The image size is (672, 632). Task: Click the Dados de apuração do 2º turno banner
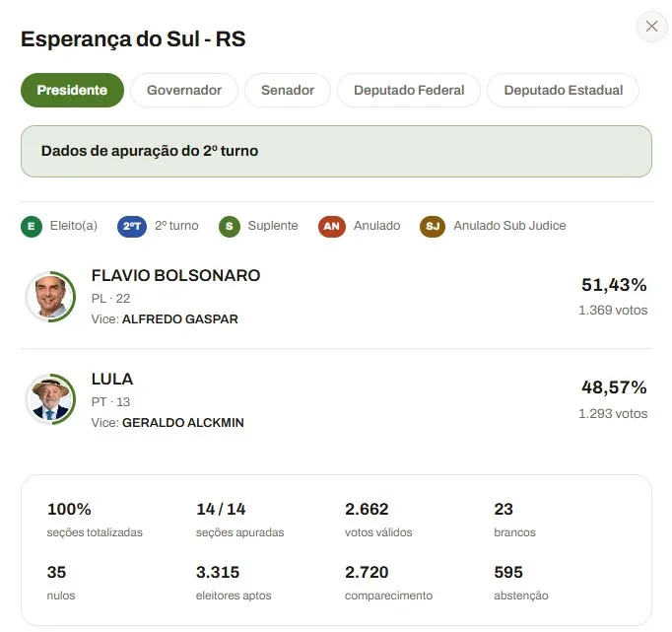click(x=336, y=152)
